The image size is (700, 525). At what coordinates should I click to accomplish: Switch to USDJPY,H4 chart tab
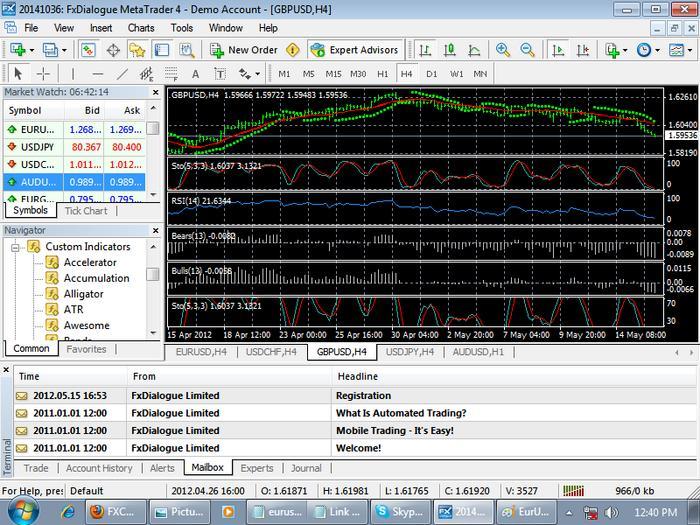[410, 352]
